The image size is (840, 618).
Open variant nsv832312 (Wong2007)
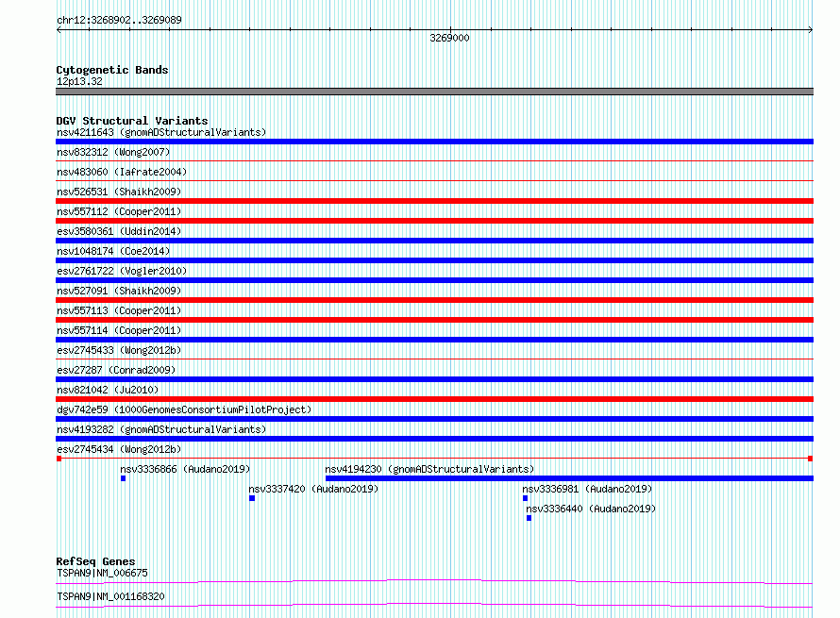tap(113, 152)
